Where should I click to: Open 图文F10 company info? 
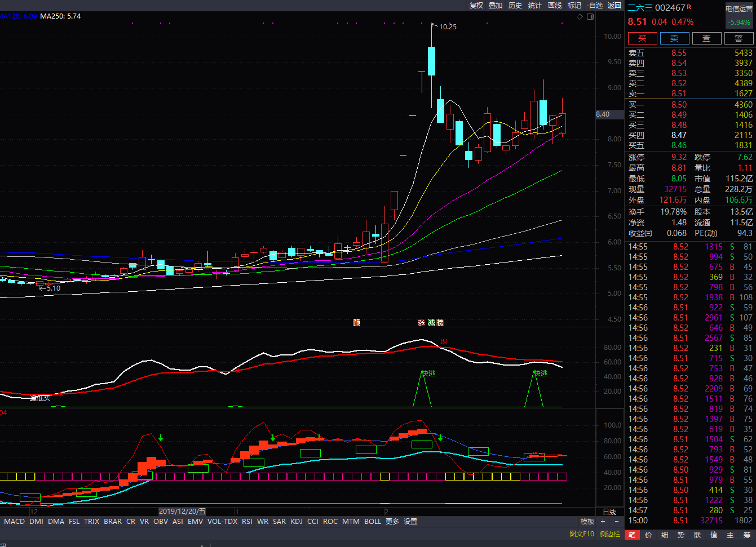(582, 534)
